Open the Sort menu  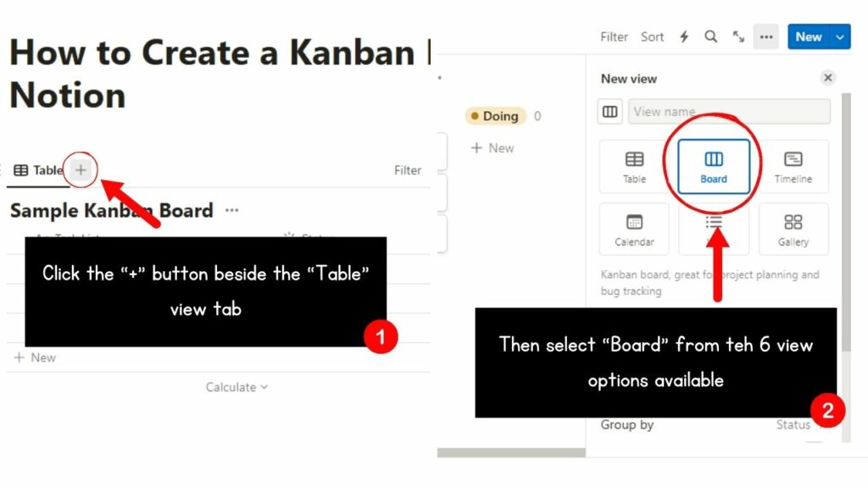pyautogui.click(x=652, y=36)
